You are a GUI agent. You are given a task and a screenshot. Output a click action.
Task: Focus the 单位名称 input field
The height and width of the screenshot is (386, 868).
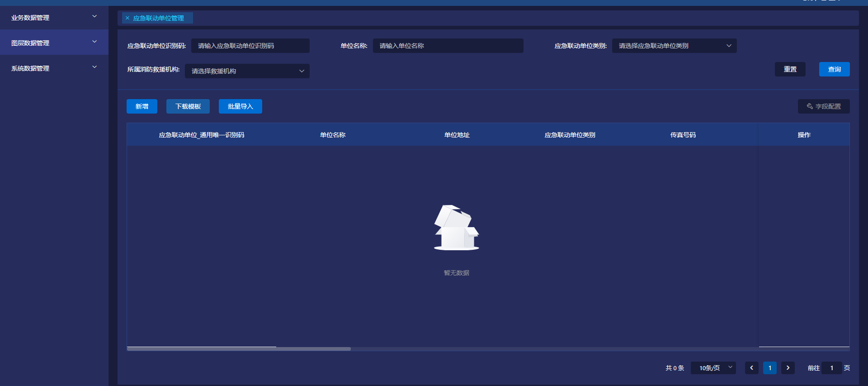click(x=448, y=46)
